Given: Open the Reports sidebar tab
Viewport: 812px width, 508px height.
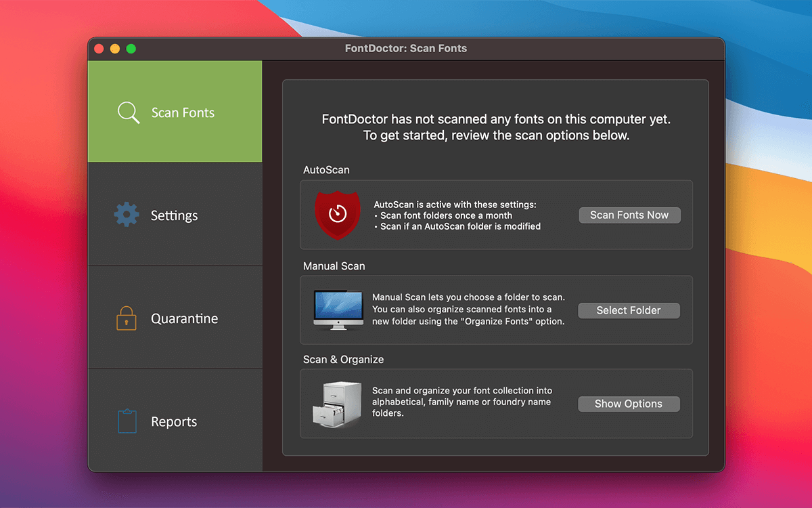Looking at the screenshot, I should 175,421.
